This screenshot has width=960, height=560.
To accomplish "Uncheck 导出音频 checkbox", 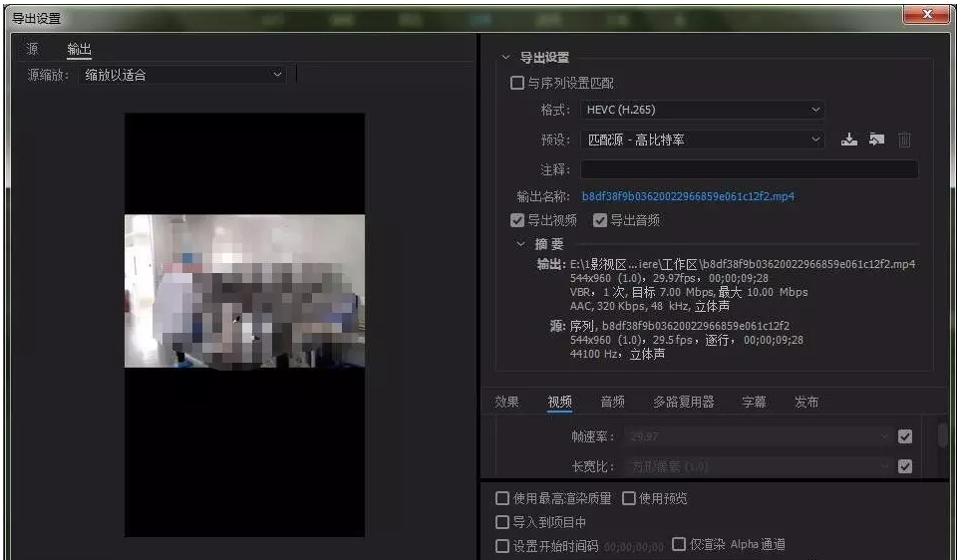I will (600, 220).
